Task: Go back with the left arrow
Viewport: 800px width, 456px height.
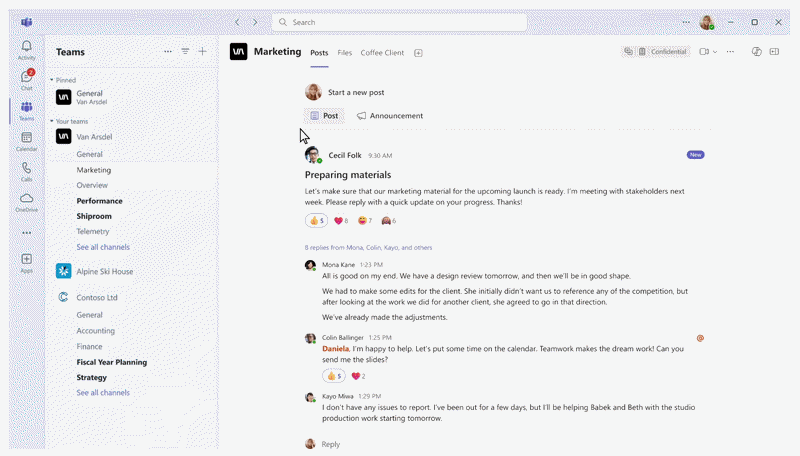Action: (237, 22)
